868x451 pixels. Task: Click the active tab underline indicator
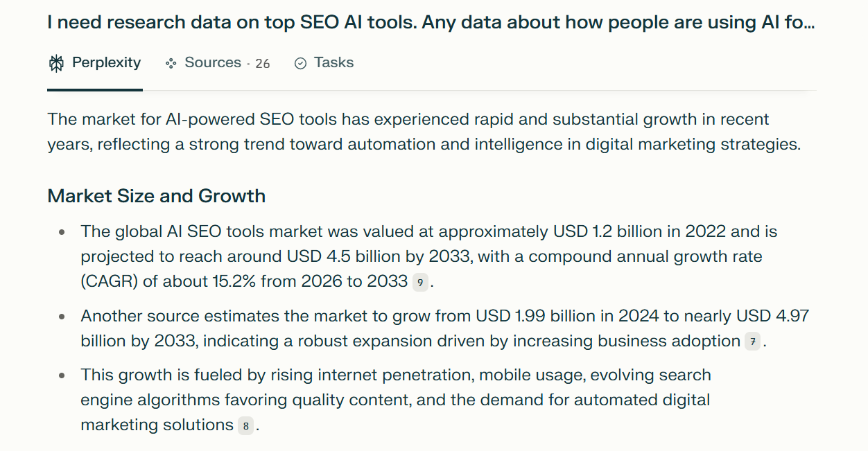click(x=94, y=90)
